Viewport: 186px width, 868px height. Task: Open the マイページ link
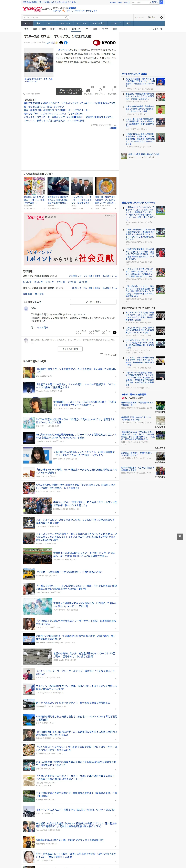tap(139, 18)
